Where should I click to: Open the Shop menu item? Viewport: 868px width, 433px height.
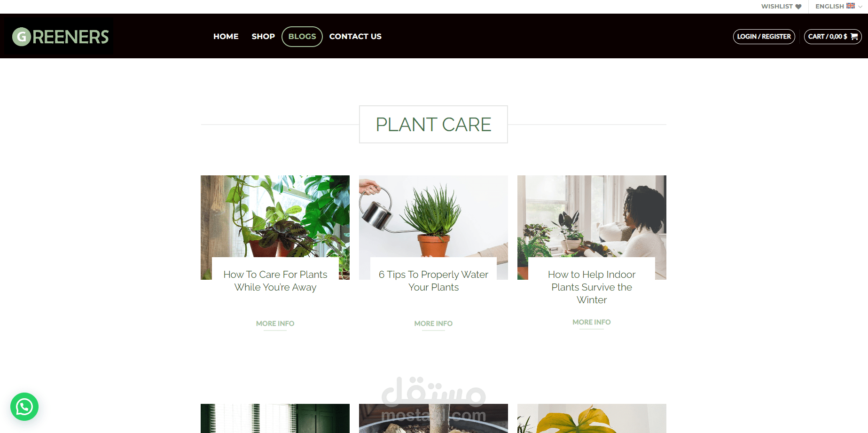[x=263, y=37]
